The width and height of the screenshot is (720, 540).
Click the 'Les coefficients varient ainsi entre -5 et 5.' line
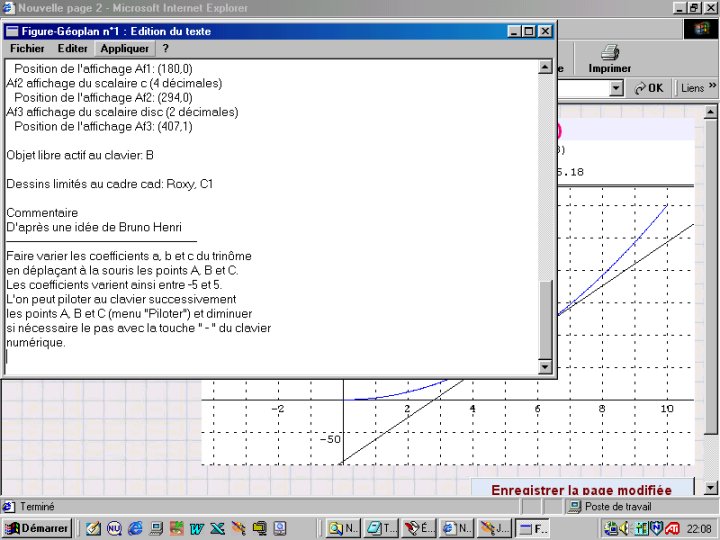tap(114, 285)
